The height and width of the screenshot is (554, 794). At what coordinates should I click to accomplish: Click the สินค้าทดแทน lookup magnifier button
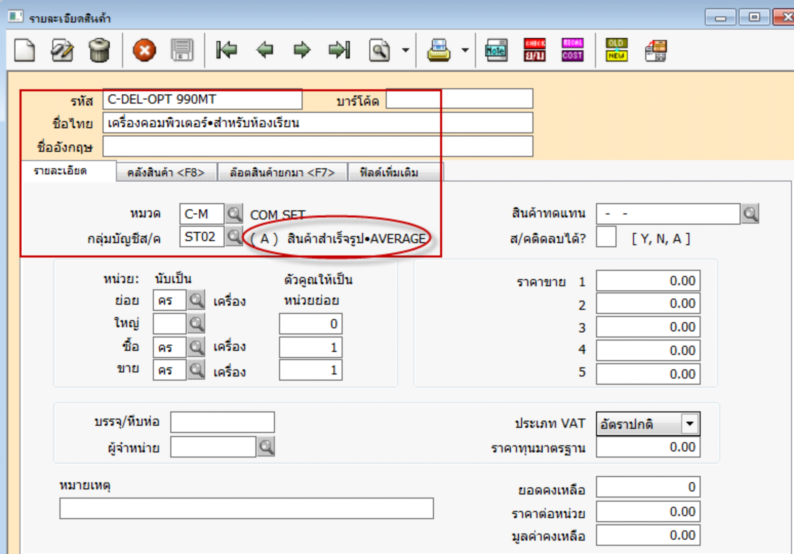click(x=750, y=213)
